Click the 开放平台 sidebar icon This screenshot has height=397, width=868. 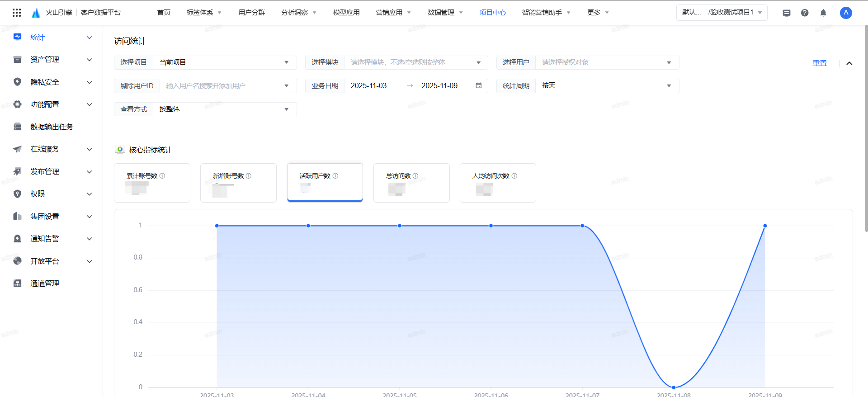18,261
